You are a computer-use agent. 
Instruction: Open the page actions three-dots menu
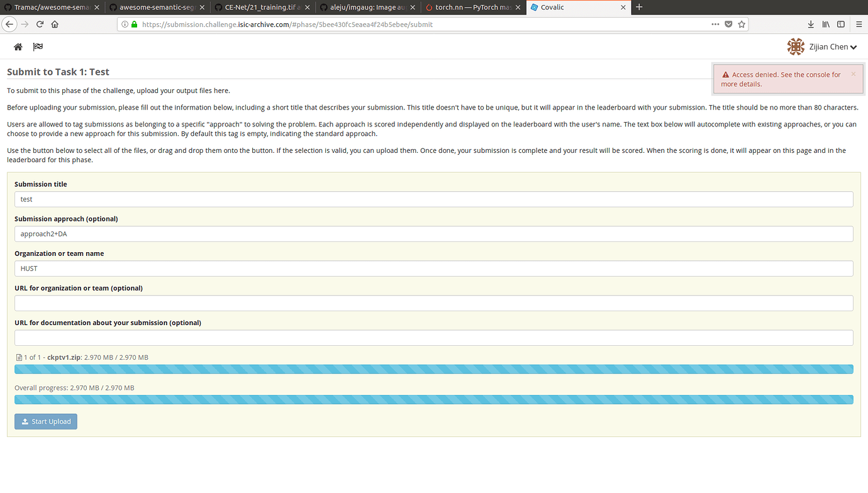tap(715, 25)
